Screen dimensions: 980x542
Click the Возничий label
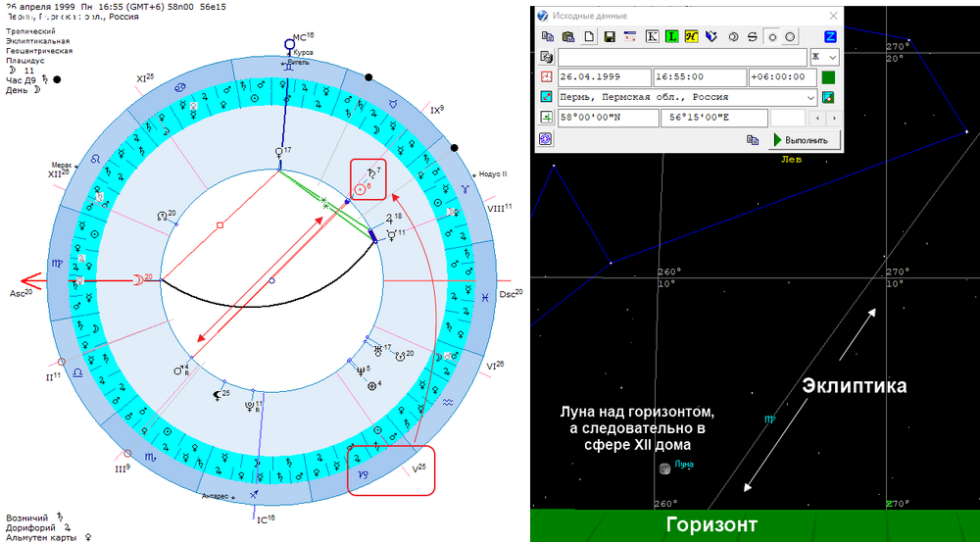(26, 517)
